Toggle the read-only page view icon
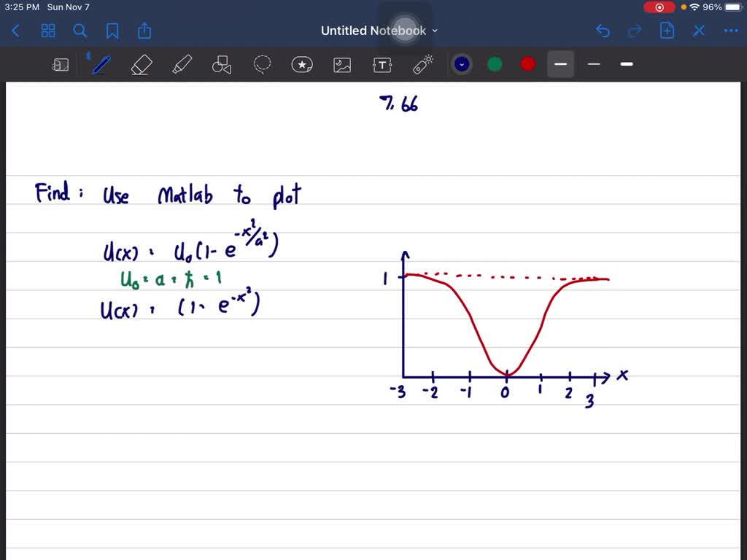The image size is (747, 560). coord(61,64)
